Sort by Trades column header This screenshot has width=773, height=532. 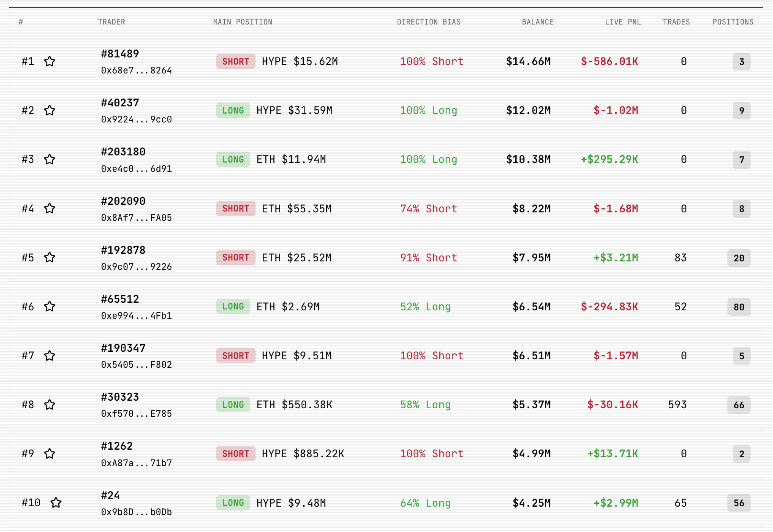(676, 22)
